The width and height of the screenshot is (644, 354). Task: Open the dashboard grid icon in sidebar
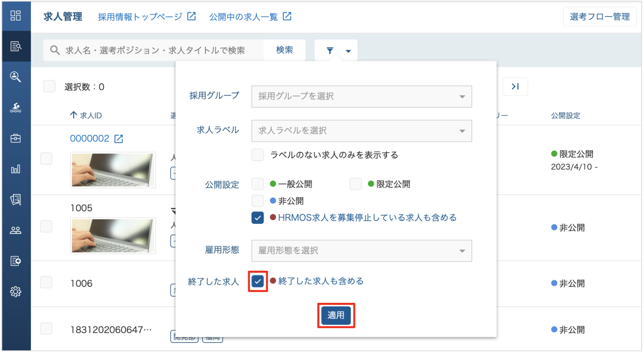tap(16, 16)
